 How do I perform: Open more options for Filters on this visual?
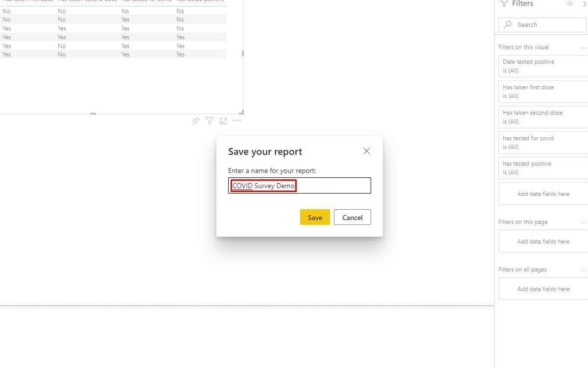(584, 48)
